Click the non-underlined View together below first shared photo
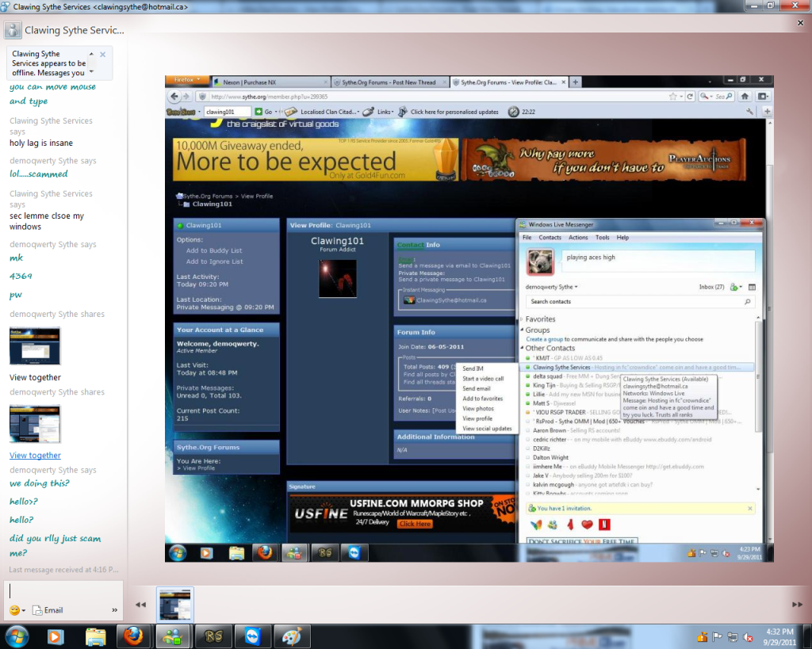The height and width of the screenshot is (649, 812). (35, 378)
